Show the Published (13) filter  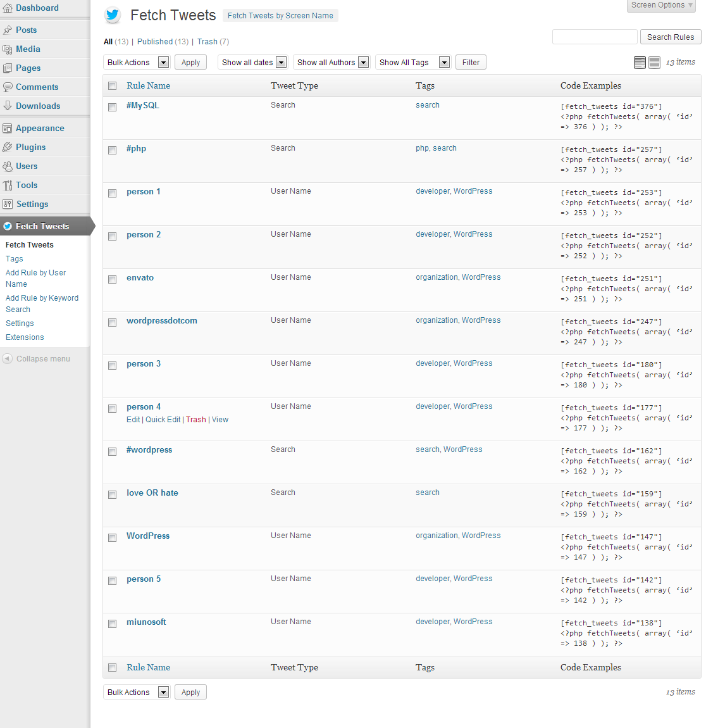(x=163, y=42)
